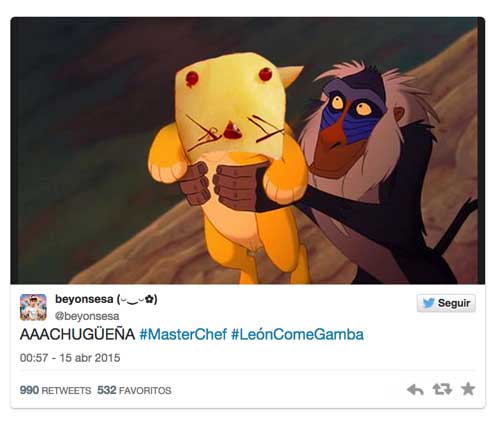Click the reply arrow icon
Viewport: 500px width, 426px height.
click(415, 389)
